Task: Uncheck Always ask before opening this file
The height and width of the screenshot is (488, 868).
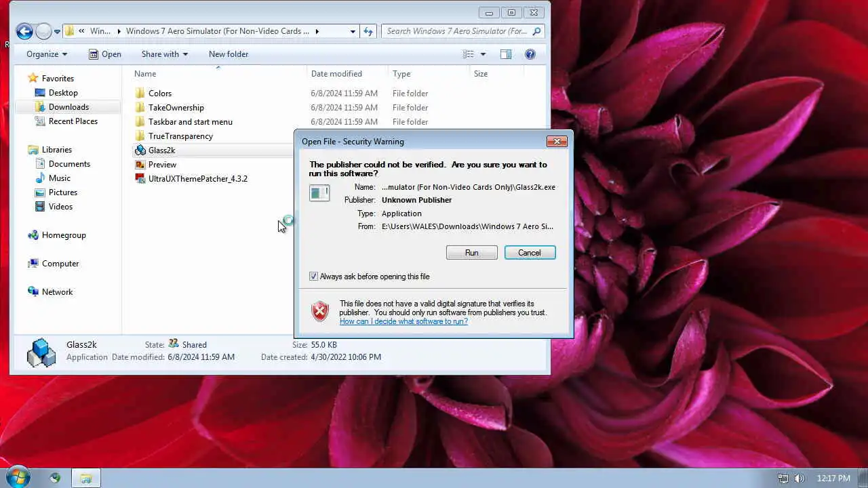Action: pos(313,277)
